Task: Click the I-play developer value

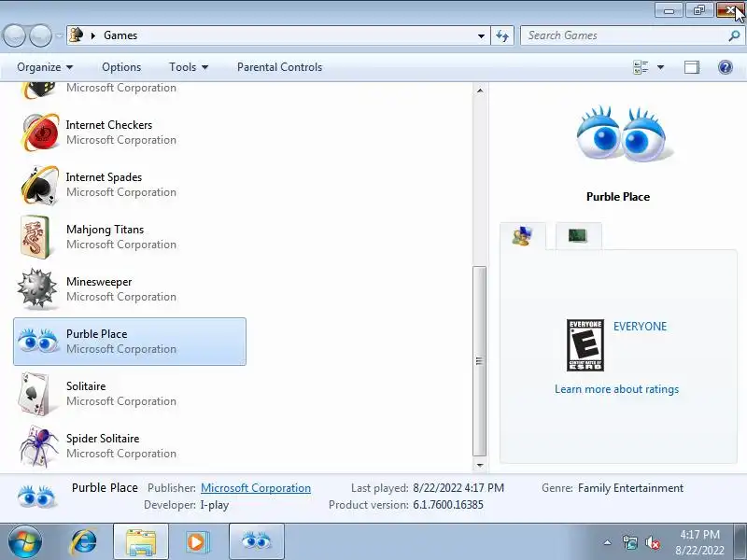Action: click(x=215, y=505)
